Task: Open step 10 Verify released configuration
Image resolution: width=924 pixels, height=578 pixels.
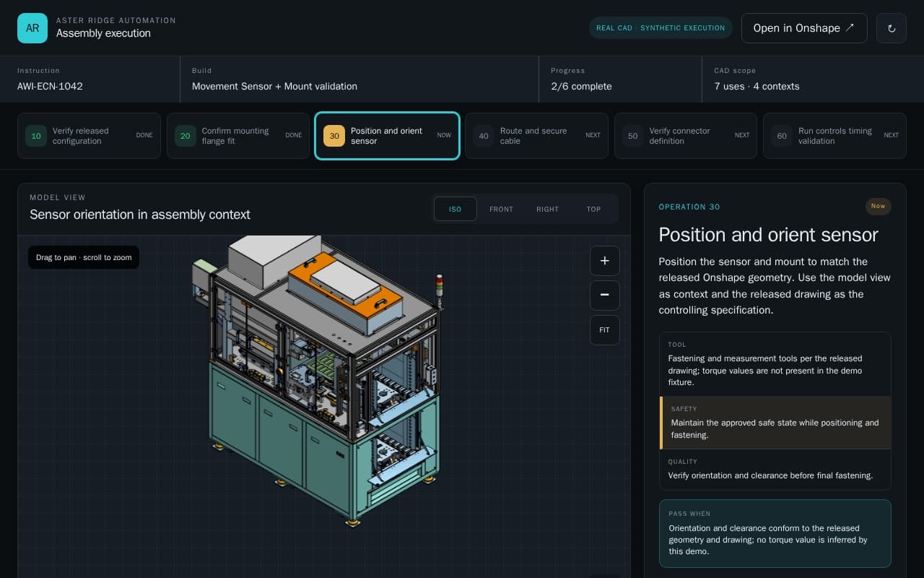Action: click(x=89, y=136)
